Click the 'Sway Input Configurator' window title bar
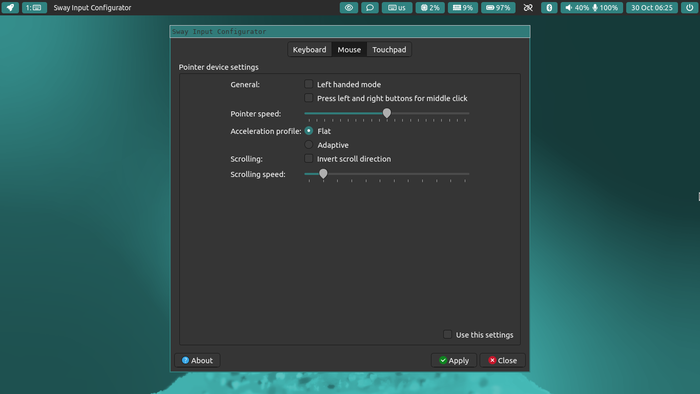 tap(350, 32)
